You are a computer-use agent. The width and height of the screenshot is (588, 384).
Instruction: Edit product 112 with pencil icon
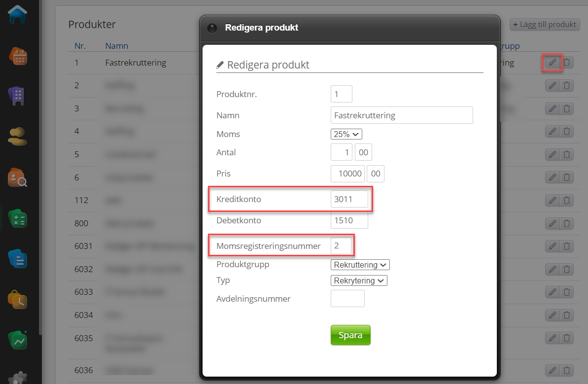553,200
